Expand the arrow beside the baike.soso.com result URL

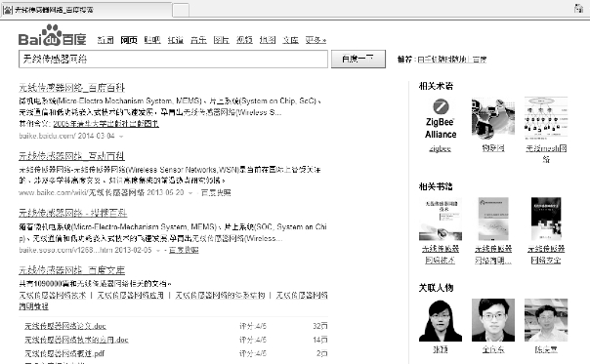[x=158, y=250]
